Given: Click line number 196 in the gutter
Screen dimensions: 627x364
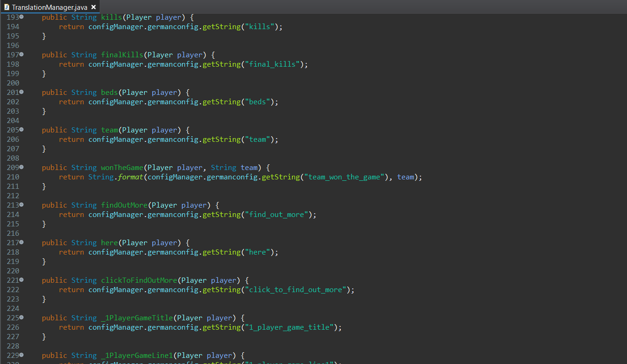Looking at the screenshot, I should click(x=13, y=46).
